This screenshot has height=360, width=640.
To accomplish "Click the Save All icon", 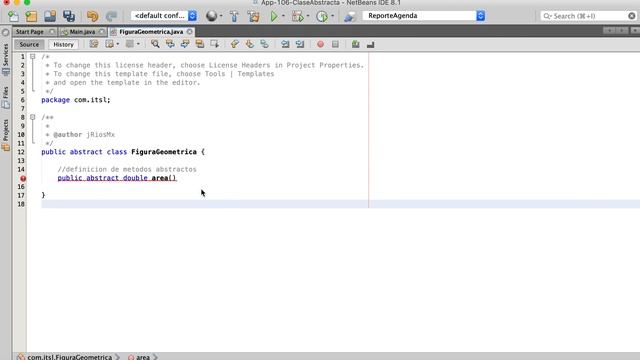I will click(69, 16).
